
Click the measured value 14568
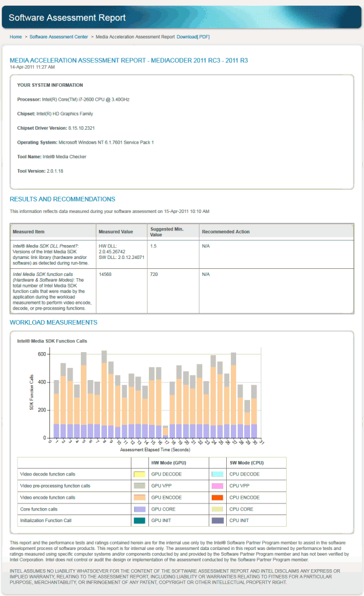tap(105, 275)
